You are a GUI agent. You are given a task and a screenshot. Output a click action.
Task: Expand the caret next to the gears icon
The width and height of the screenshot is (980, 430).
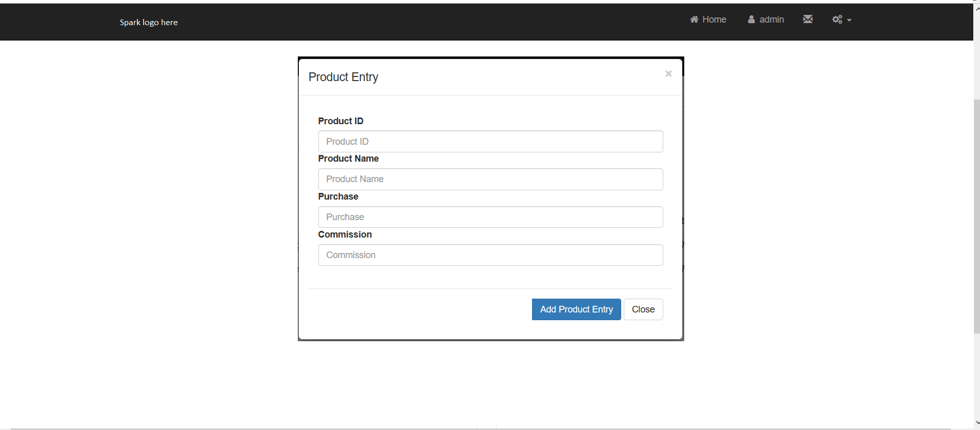click(849, 20)
